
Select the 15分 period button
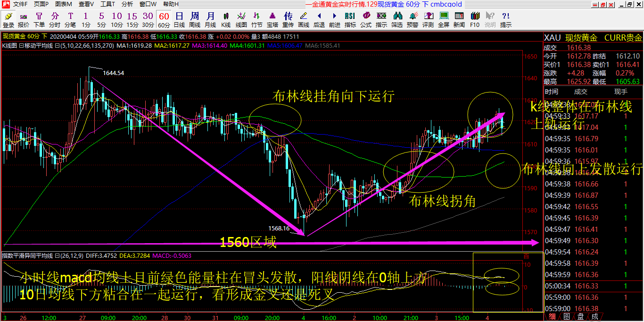132,20
